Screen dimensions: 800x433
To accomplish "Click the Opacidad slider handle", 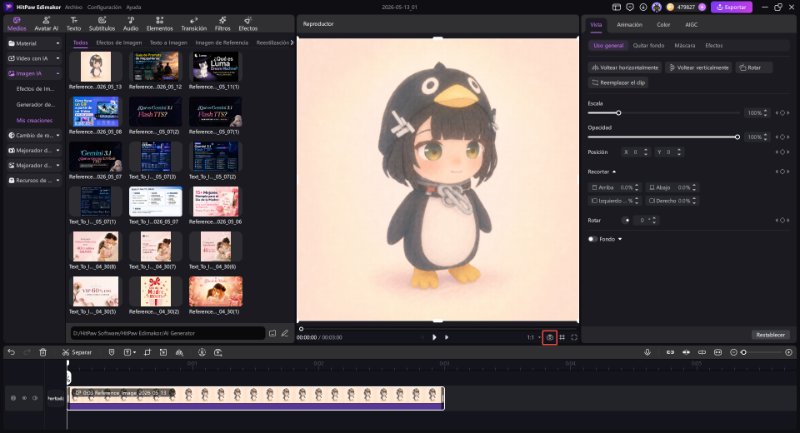I will [737, 137].
